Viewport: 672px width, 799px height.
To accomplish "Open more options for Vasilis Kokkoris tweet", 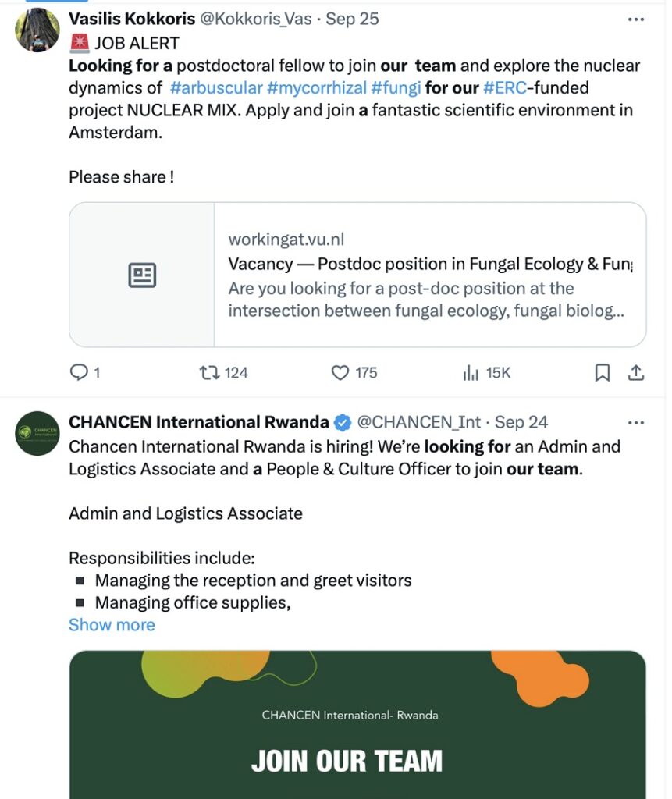I will [636, 20].
